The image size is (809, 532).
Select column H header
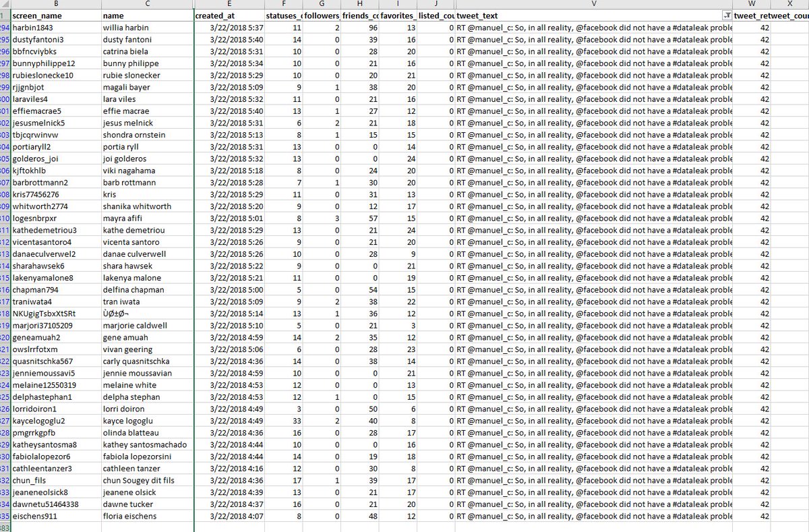(x=360, y=4)
